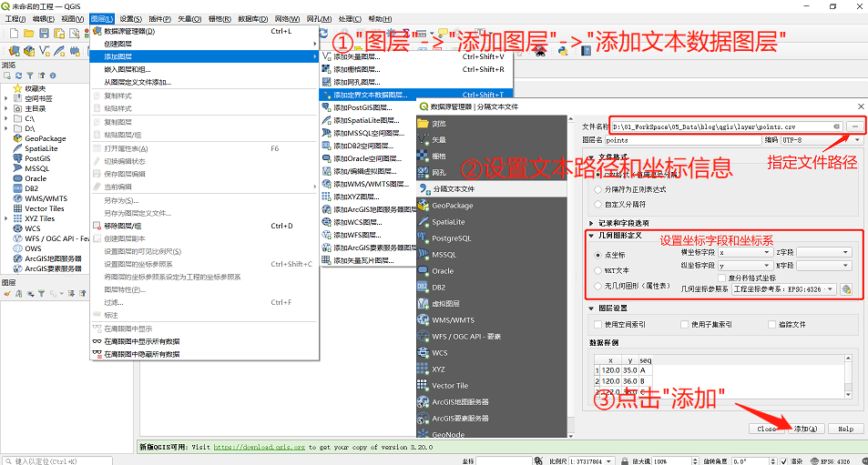868x465 pixels.
Task: Enable use spatial index checkbox
Action: coord(597,325)
